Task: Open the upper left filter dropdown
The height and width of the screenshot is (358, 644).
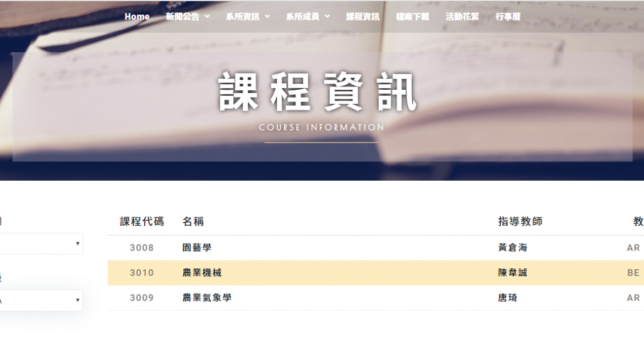Action: pyautogui.click(x=41, y=243)
